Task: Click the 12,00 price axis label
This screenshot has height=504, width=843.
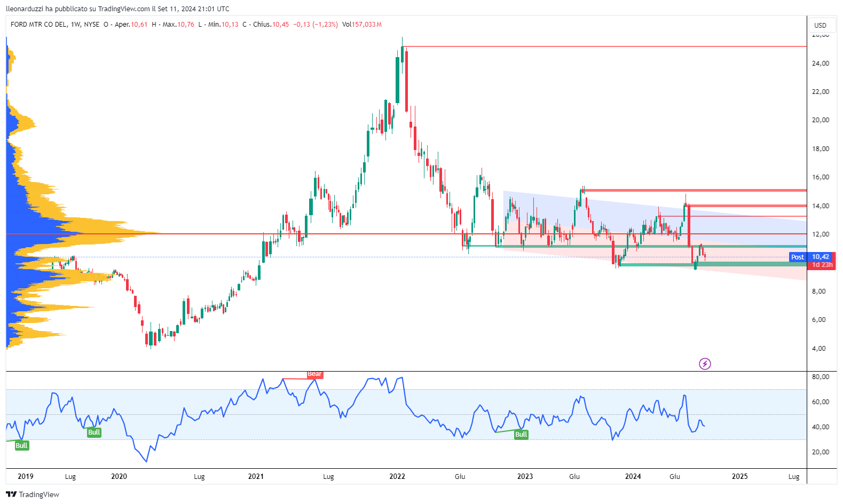Action: [x=821, y=234]
